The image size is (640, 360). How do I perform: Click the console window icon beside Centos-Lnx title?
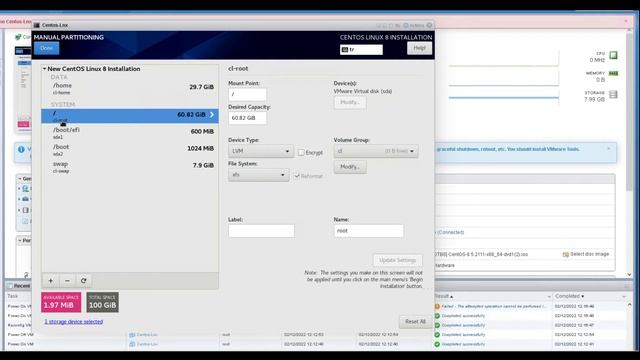pyautogui.click(x=37, y=25)
